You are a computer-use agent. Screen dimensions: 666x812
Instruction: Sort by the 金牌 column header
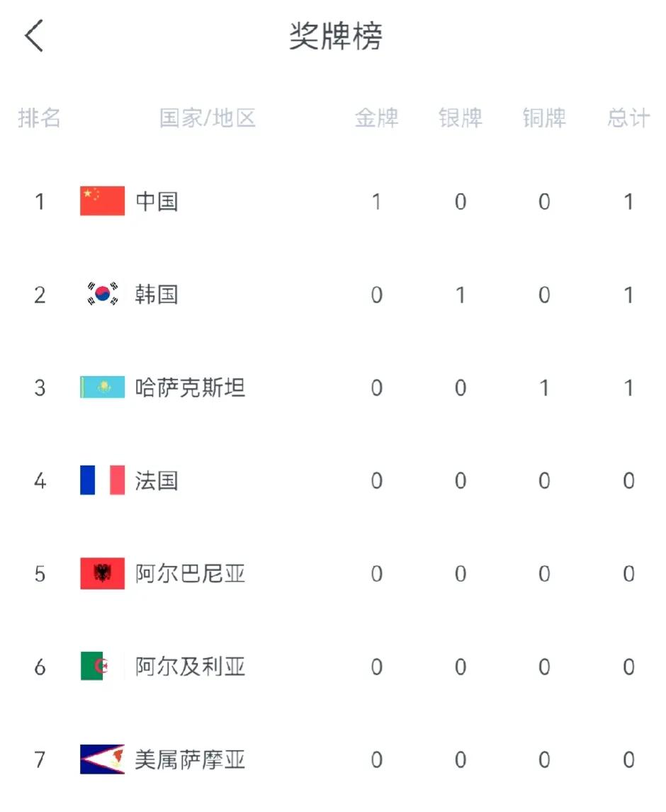[378, 119]
